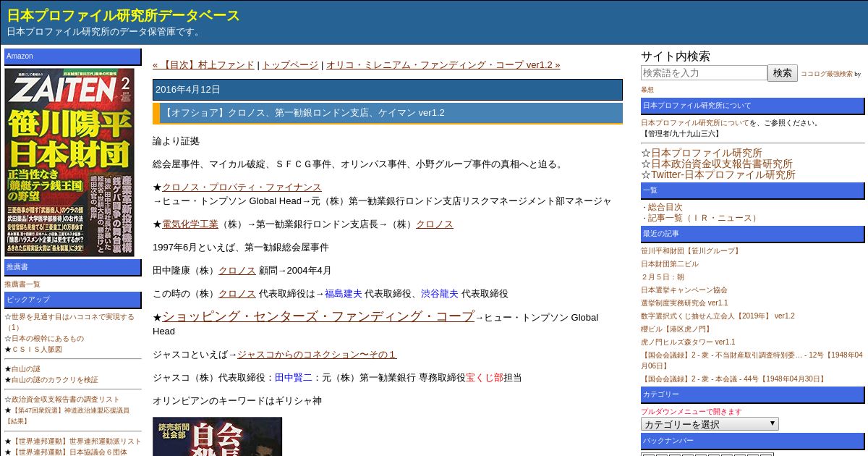Click the Amazon sidebar header
Image resolution: width=868 pixels, height=456 pixels.
(73, 56)
